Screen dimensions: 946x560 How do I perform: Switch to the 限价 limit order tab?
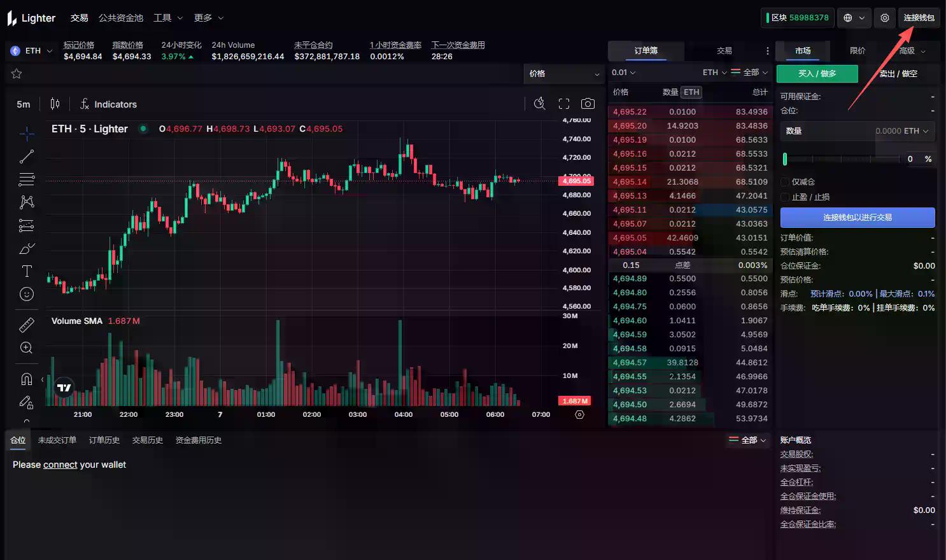[x=858, y=51]
